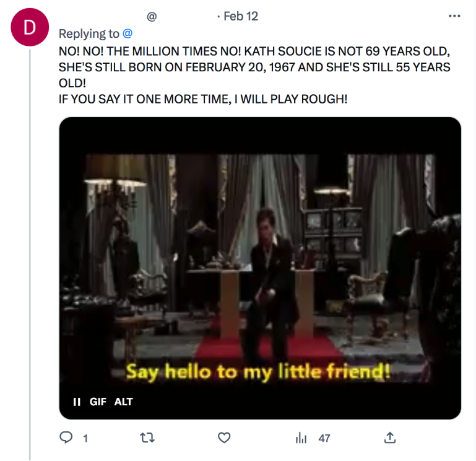This screenshot has height=461, width=476.
Task: Click the @ mention after "Replying to"
Action: click(128, 34)
